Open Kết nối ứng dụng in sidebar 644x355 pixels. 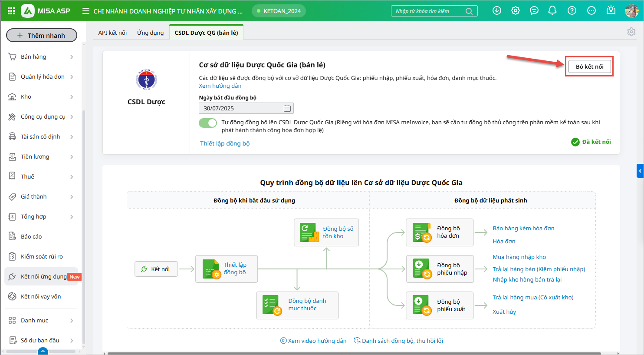pos(41,277)
